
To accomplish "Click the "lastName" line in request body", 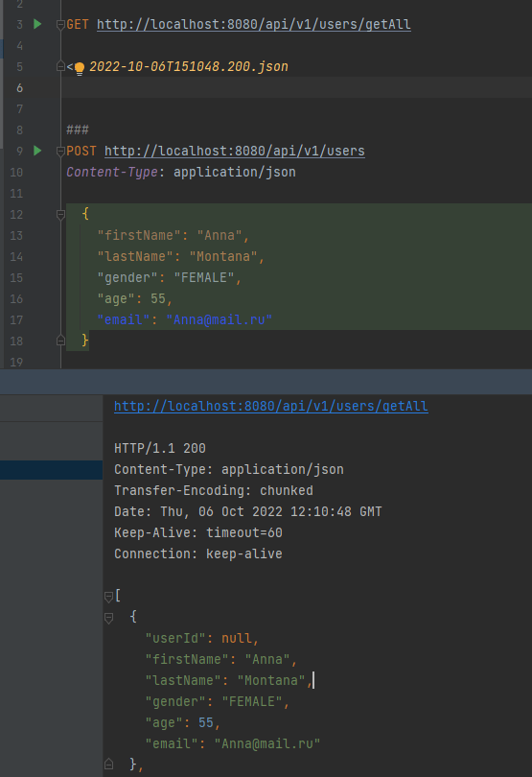I will tap(181, 256).
